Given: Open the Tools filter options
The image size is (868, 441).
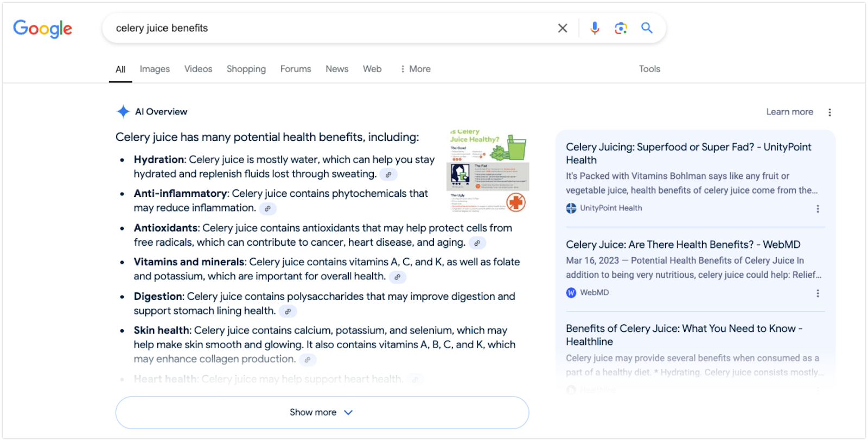Looking at the screenshot, I should [649, 69].
